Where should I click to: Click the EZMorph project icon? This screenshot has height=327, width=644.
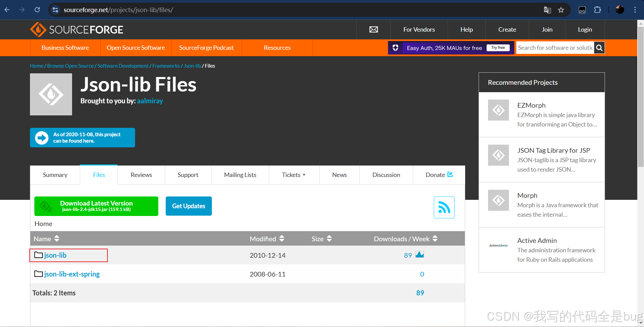(x=498, y=110)
